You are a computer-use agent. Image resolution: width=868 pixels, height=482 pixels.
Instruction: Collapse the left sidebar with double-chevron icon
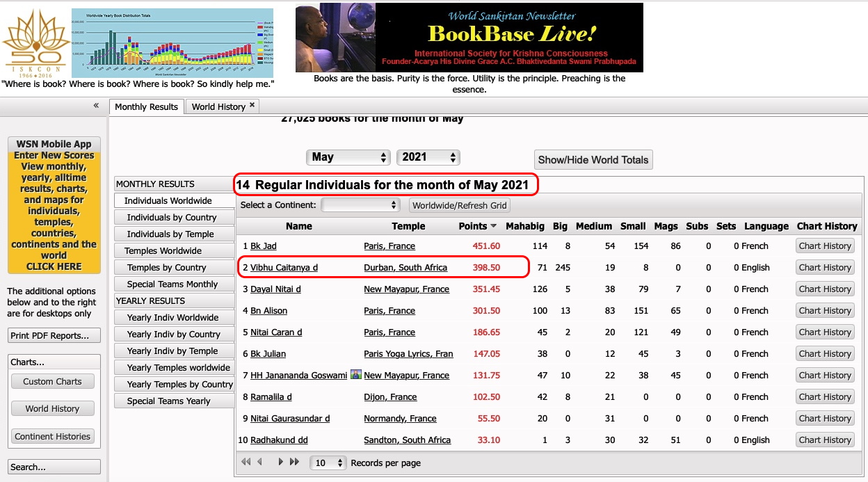point(96,106)
